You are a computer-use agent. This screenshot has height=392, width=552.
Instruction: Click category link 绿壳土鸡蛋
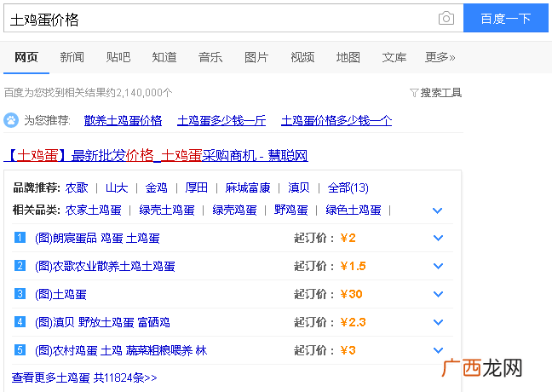(167, 210)
